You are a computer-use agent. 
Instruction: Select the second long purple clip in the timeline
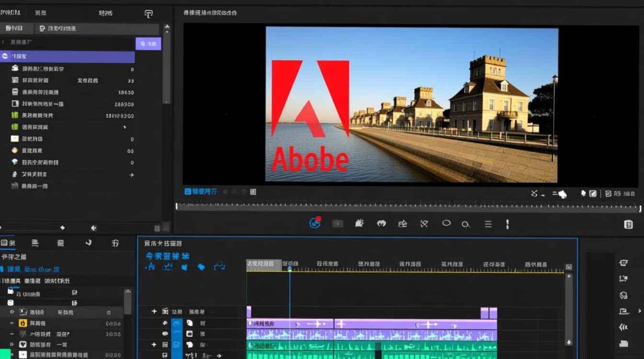[x=415, y=324]
